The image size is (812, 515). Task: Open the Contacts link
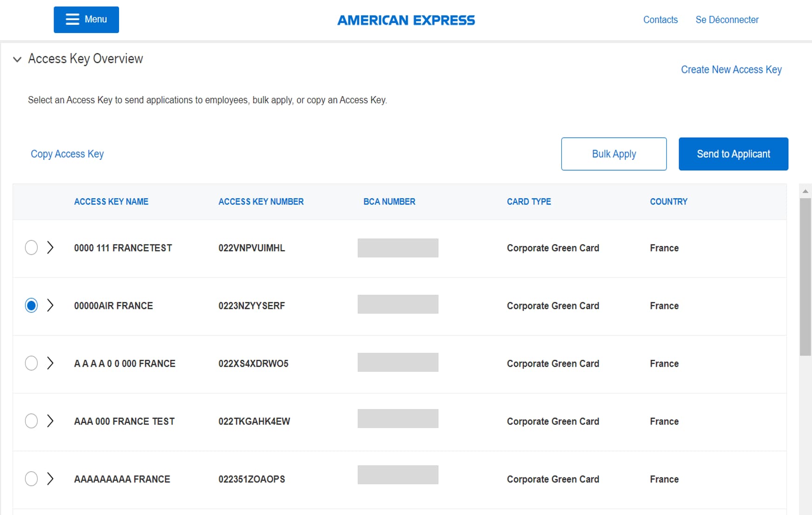pyautogui.click(x=660, y=20)
